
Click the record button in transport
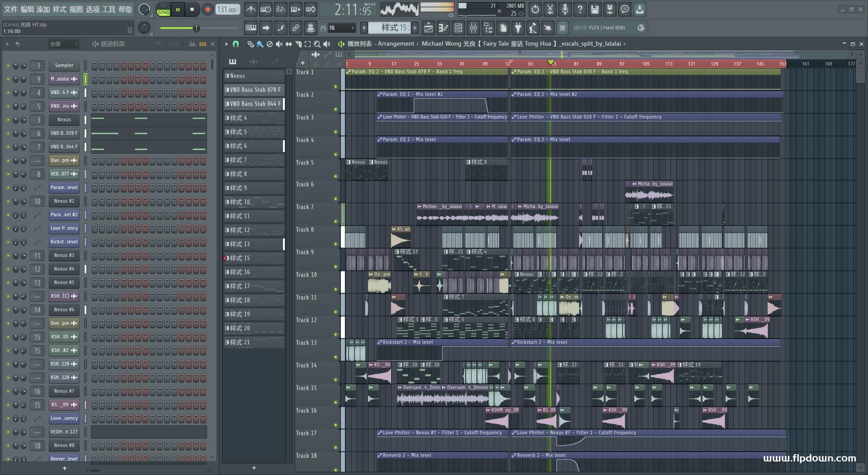pos(208,9)
